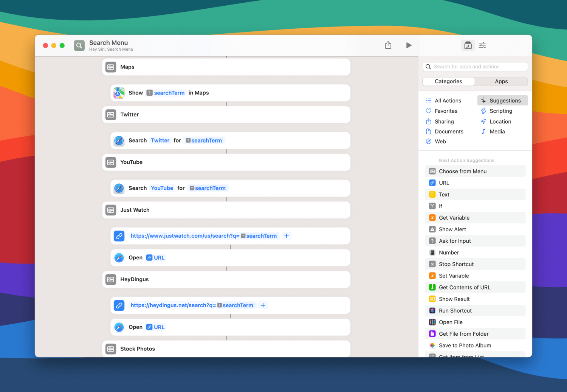The width and height of the screenshot is (567, 392).
Task: Click the Share shortcut icon in toolbar
Action: tap(388, 45)
